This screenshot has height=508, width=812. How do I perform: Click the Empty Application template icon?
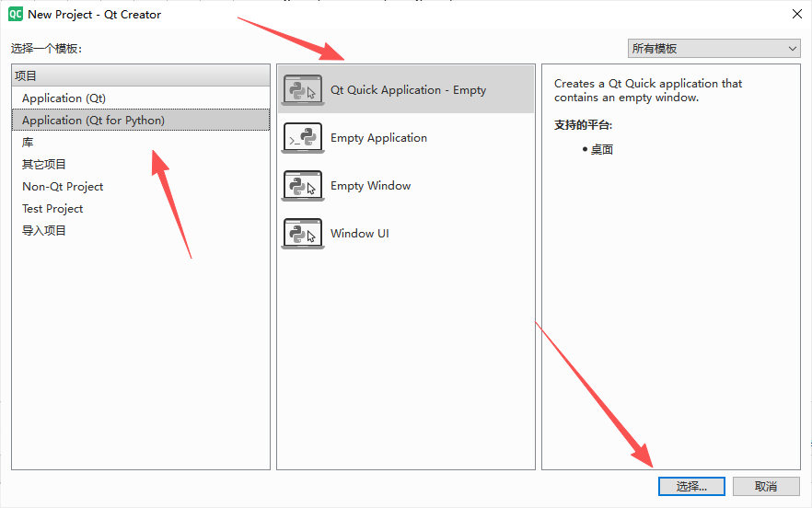coord(303,138)
